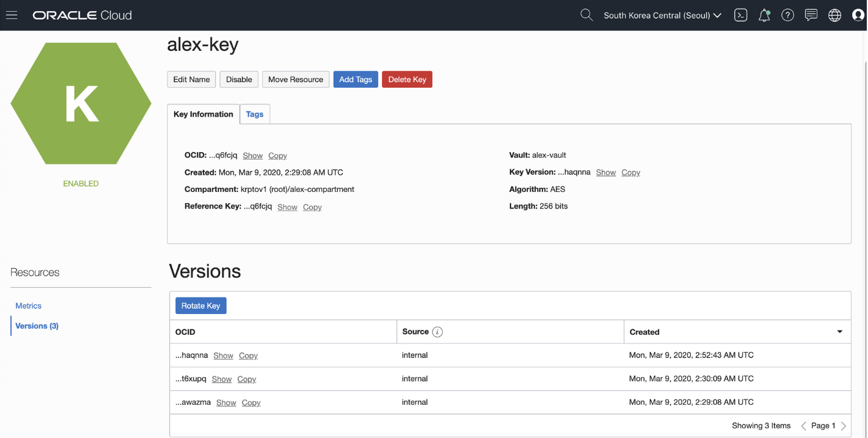Open the user profile avatar icon
Image resolution: width=868 pixels, height=438 pixels.
click(858, 15)
